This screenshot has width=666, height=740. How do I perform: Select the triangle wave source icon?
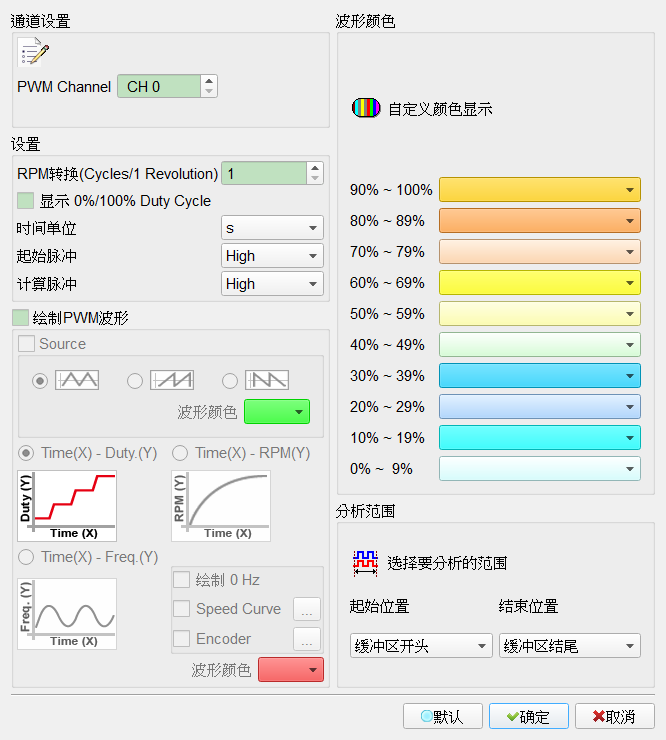[77, 380]
